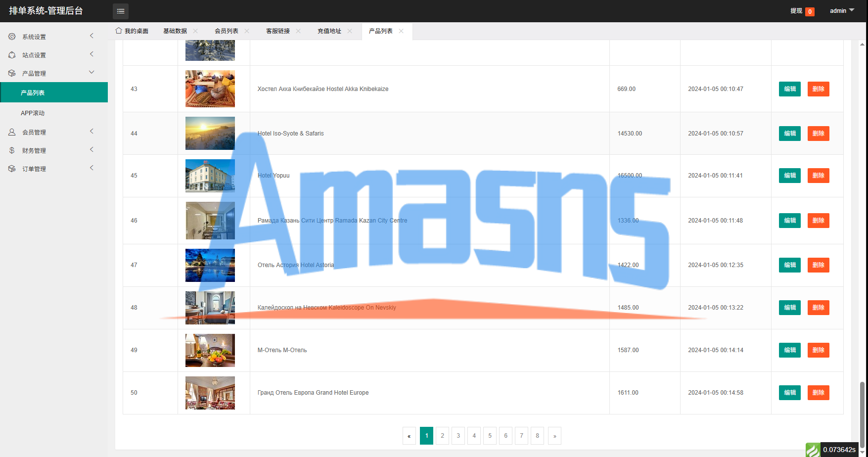Image resolution: width=868 pixels, height=457 pixels.
Task: Click the order management icon
Action: pyautogui.click(x=12, y=169)
